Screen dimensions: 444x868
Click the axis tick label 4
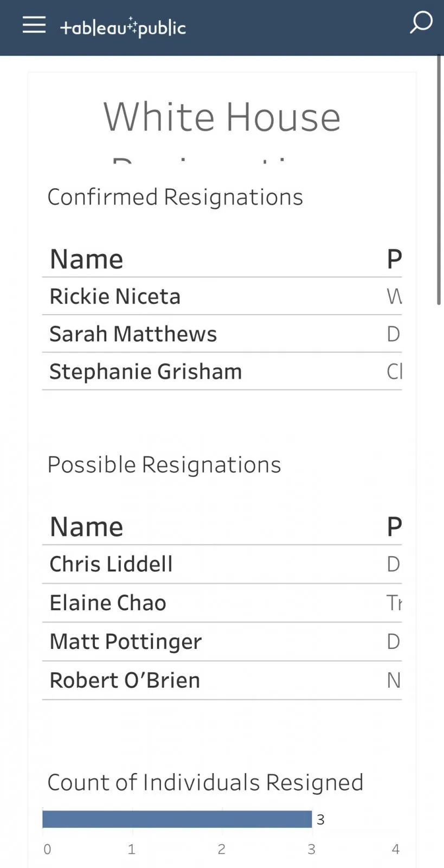[x=395, y=849]
